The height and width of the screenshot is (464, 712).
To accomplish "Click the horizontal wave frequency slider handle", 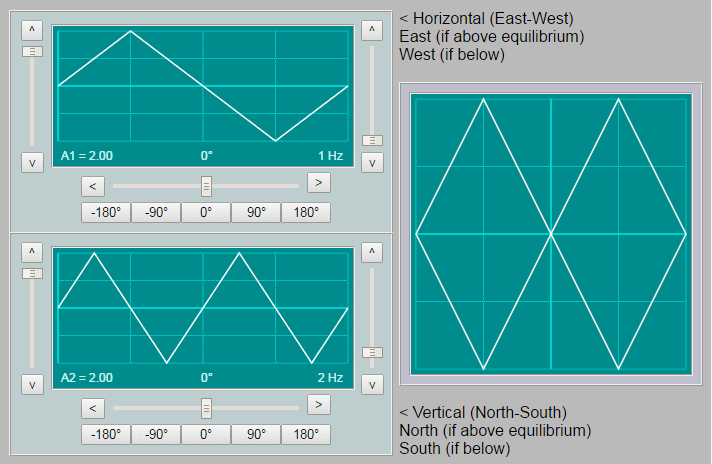I will (x=372, y=140).
